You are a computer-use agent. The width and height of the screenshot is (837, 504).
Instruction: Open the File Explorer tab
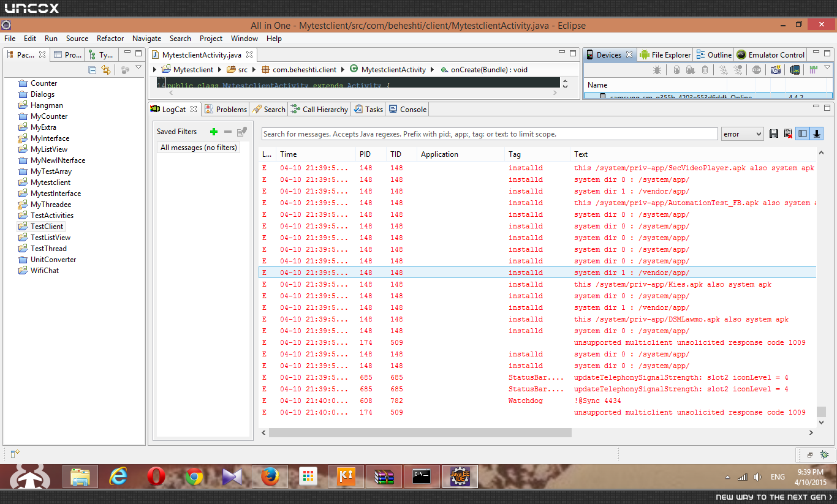(x=665, y=55)
